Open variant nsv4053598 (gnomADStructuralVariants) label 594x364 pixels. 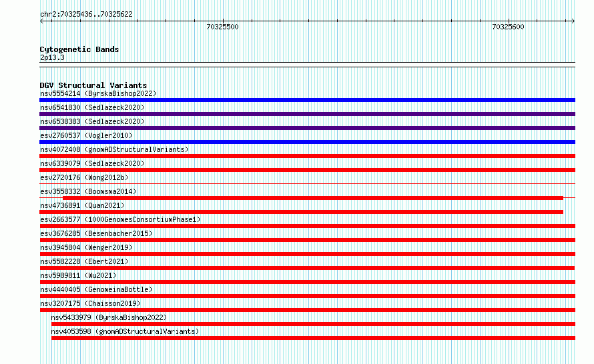pyautogui.click(x=125, y=331)
